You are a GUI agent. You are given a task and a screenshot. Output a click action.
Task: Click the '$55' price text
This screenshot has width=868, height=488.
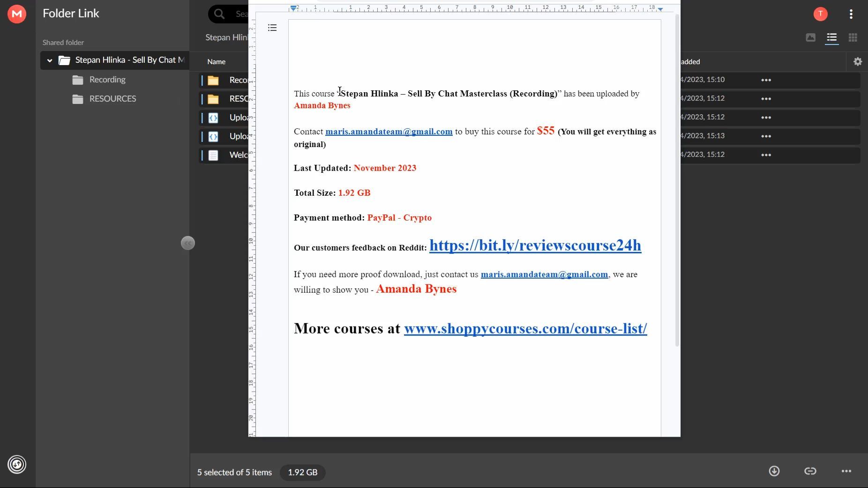546,131
